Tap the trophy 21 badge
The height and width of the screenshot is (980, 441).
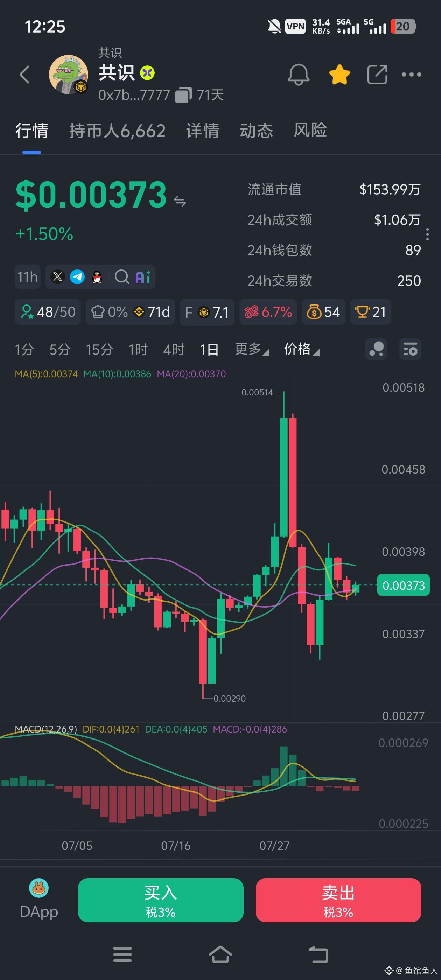click(x=371, y=312)
